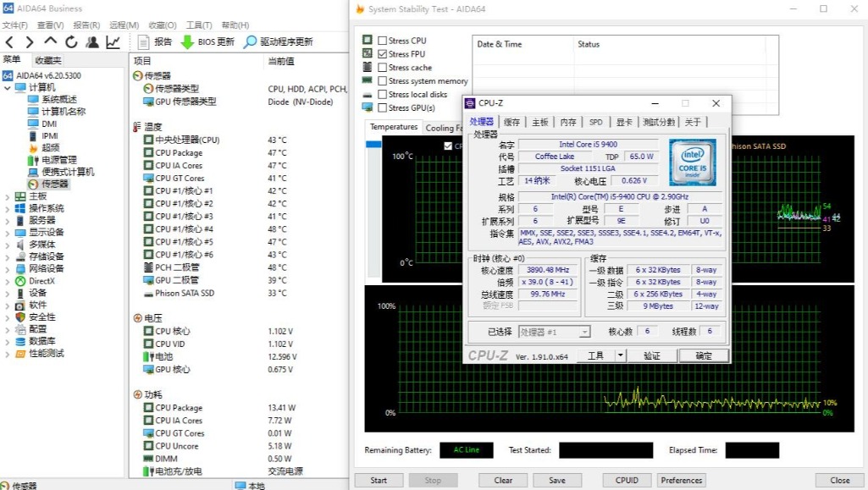
Task: Enable Stress local disks checkbox
Action: point(382,95)
